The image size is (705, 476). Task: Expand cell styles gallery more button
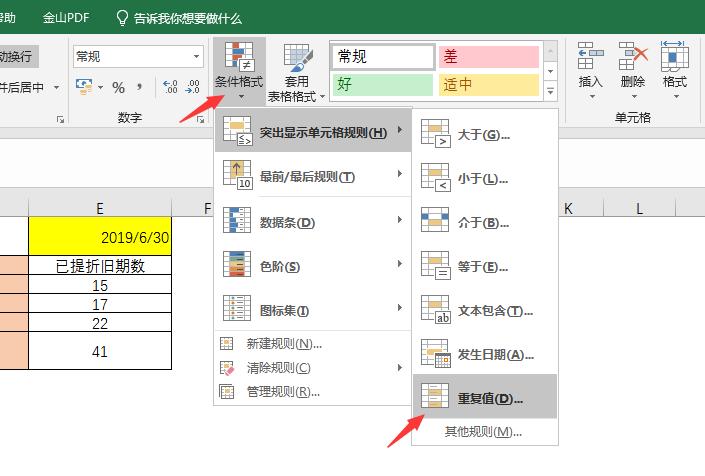coord(550,91)
